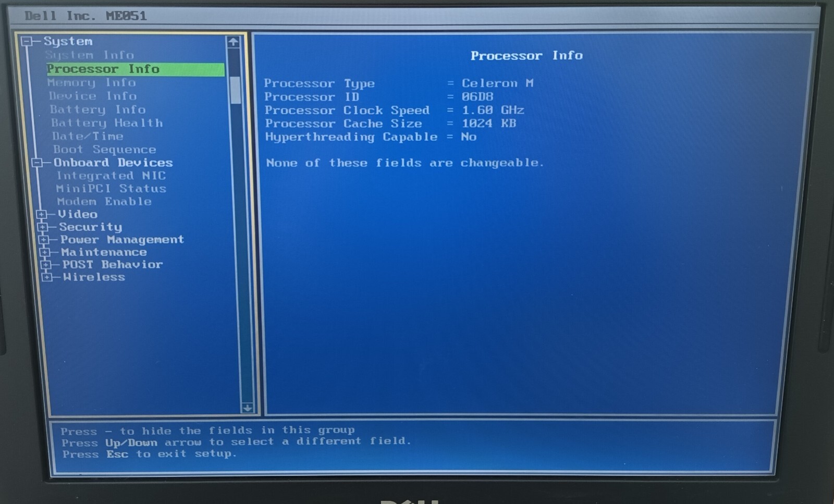Screen dimensions: 834x504
Task: Select the Maintenance group label
Action: pyautogui.click(x=104, y=252)
